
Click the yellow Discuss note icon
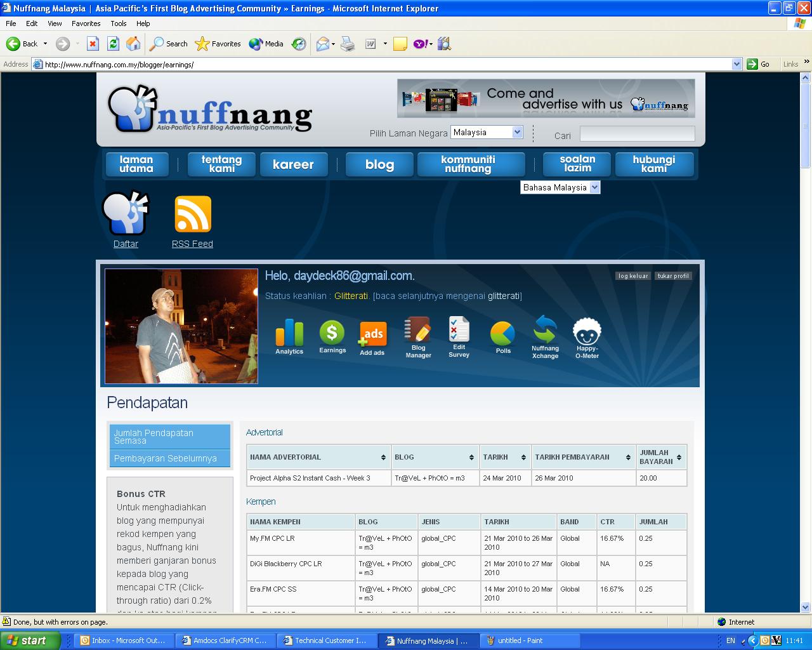pyautogui.click(x=400, y=44)
